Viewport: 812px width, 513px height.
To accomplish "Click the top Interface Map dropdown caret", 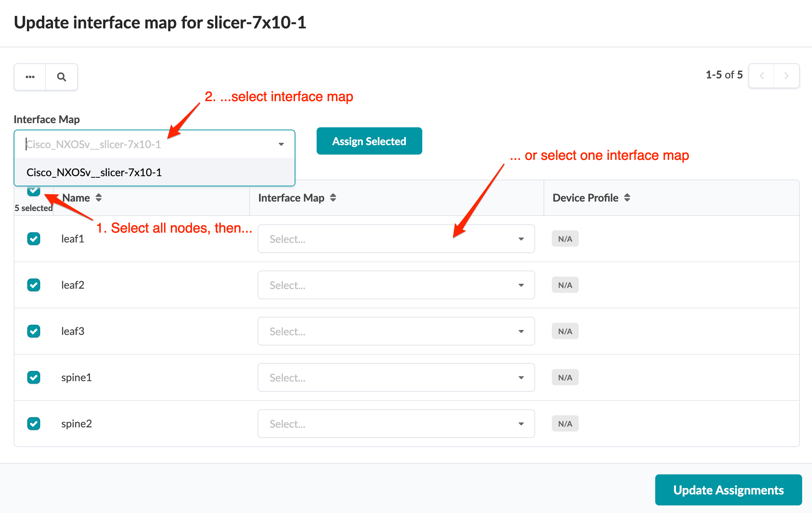I will pos(281,144).
